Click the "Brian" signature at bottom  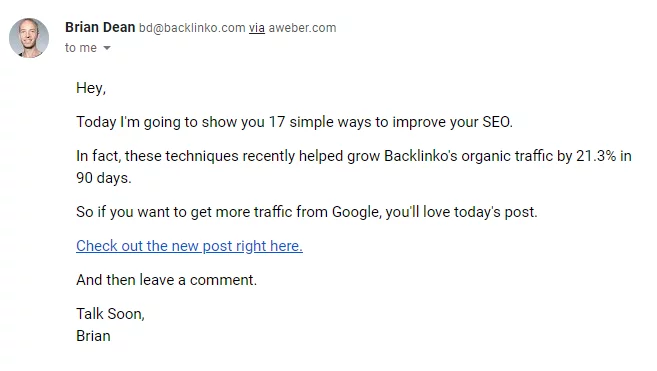pyautogui.click(x=93, y=336)
